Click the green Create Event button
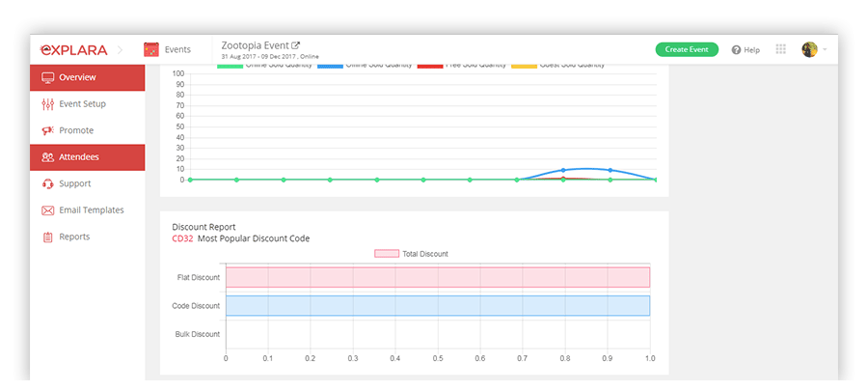 [x=687, y=49]
